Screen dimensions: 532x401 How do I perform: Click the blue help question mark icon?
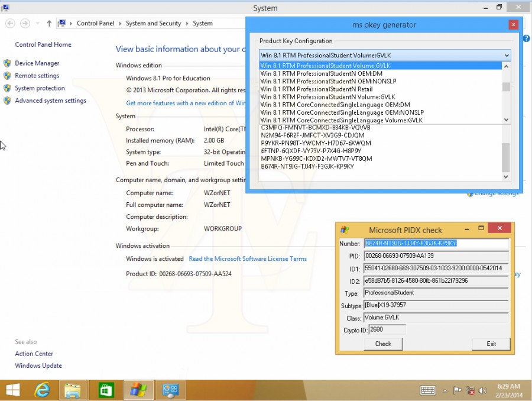pos(527,38)
